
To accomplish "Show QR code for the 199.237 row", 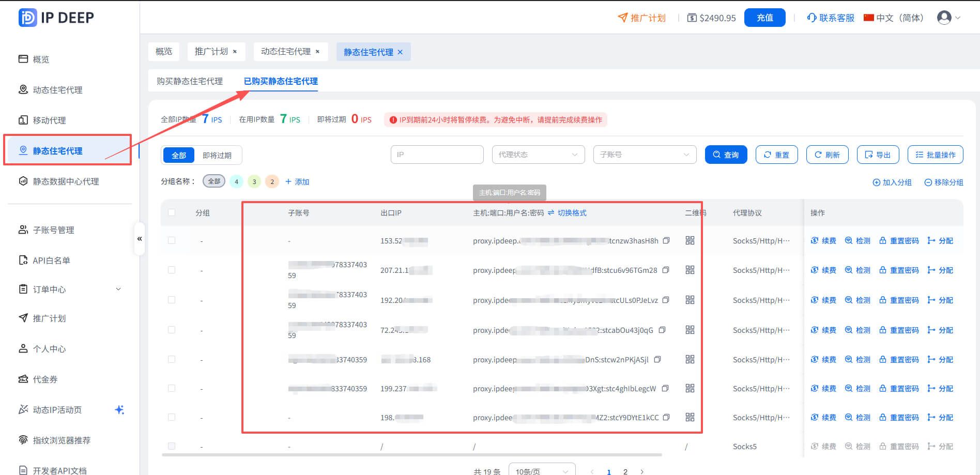I will 690,388.
